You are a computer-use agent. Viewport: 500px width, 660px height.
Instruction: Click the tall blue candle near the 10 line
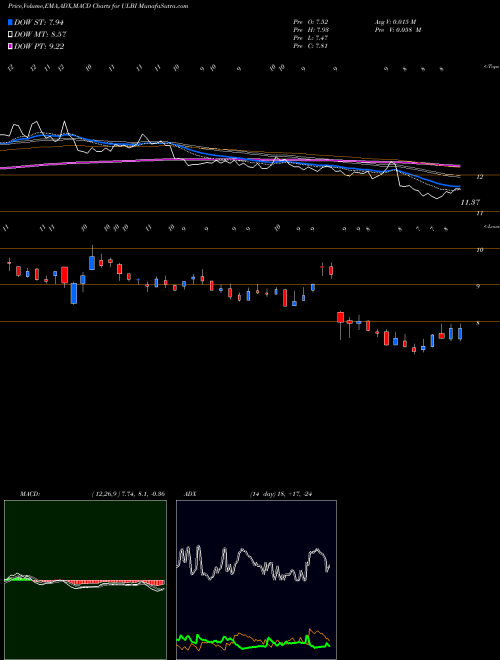92,262
